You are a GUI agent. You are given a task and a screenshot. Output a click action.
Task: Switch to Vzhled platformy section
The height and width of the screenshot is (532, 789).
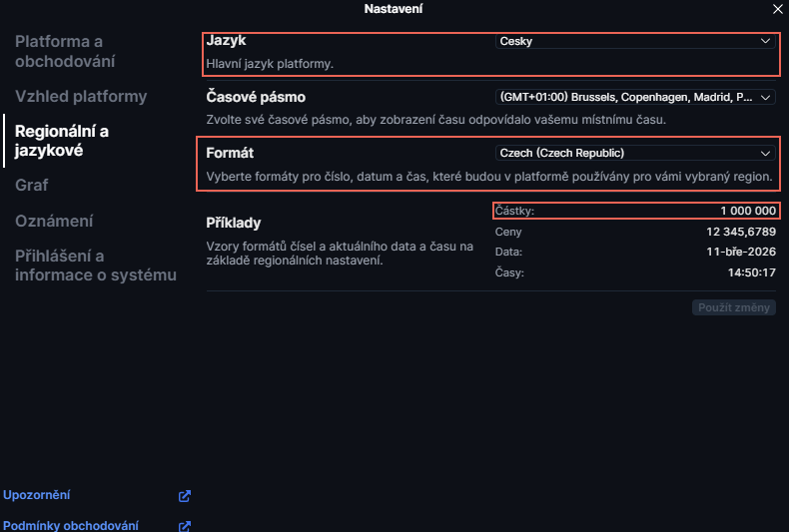[x=81, y=97]
